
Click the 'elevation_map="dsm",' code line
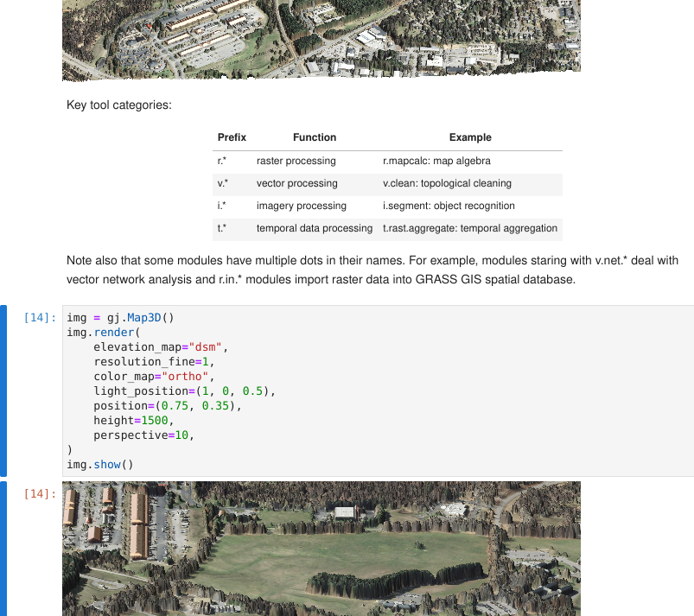point(161,347)
